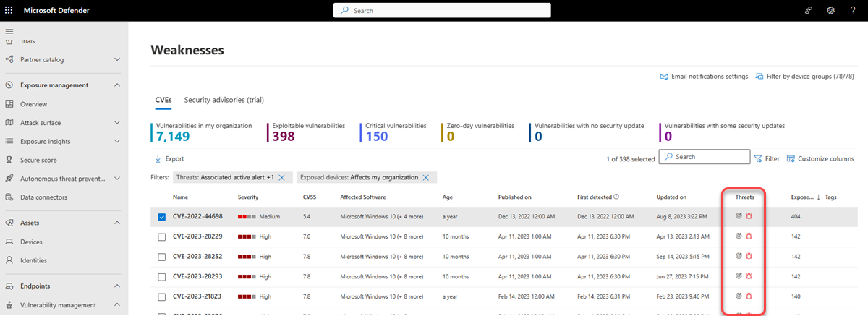Viewport: 868px width, 316px height.
Task: Select the CVEs tab
Action: [163, 100]
